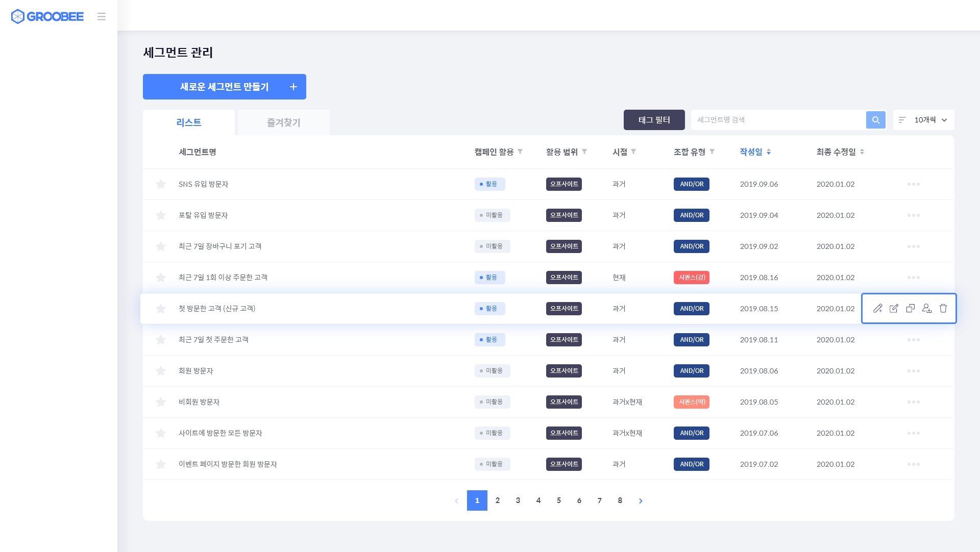This screenshot has width=980, height=552.
Task: Click 새로운 세그먼트 만들기 button
Action: point(225,87)
